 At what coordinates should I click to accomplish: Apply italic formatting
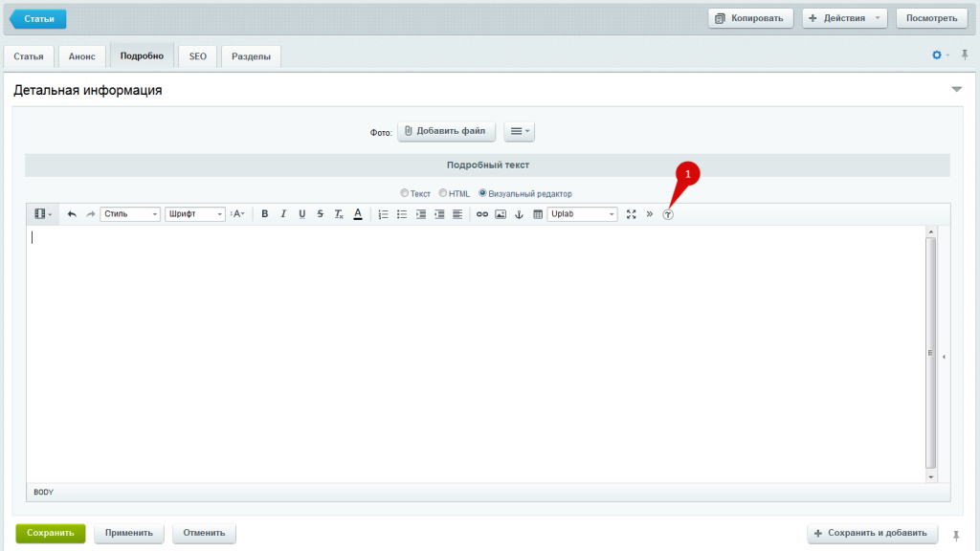click(283, 214)
